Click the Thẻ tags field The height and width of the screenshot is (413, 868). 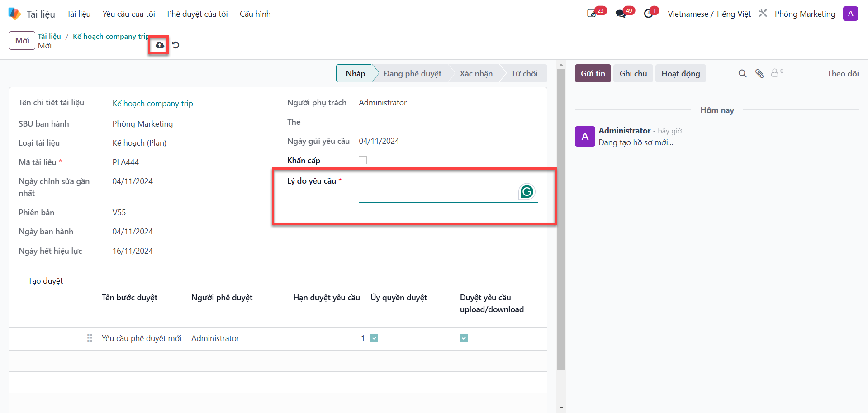448,122
